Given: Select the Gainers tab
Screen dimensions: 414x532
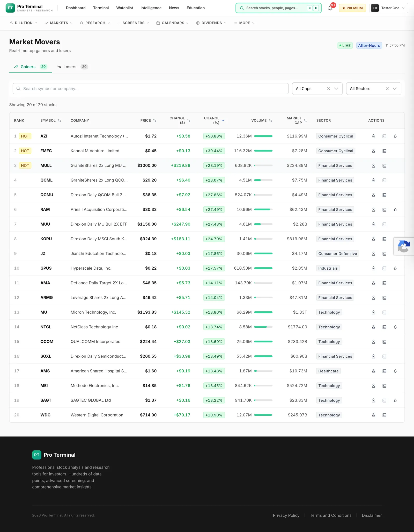Looking at the screenshot, I should (31, 67).
